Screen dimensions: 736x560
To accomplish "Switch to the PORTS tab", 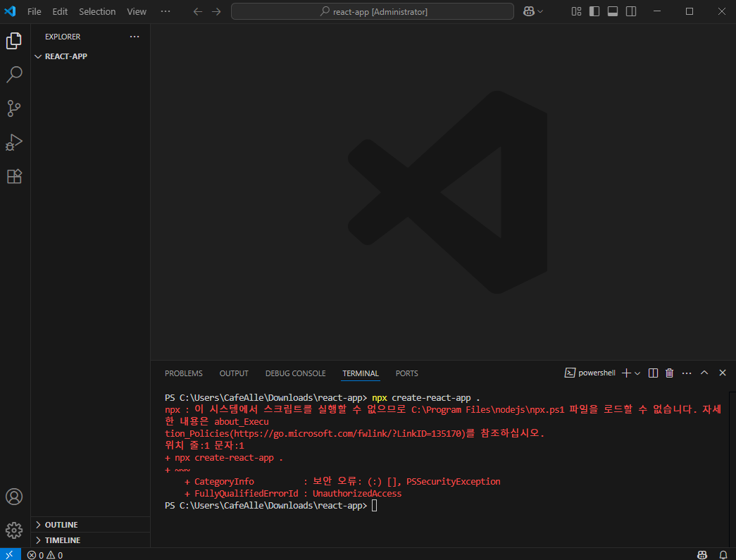I will pos(406,373).
